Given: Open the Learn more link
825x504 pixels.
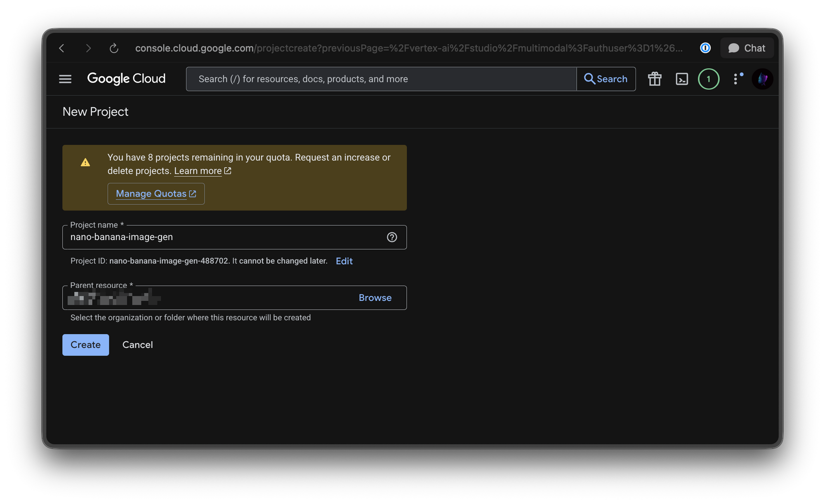Looking at the screenshot, I should tap(203, 171).
